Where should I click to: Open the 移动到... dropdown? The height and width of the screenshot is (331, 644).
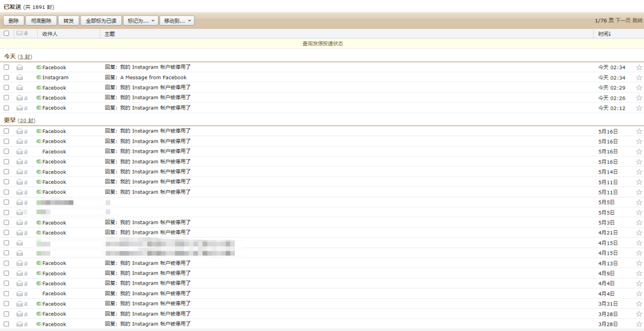tap(177, 20)
